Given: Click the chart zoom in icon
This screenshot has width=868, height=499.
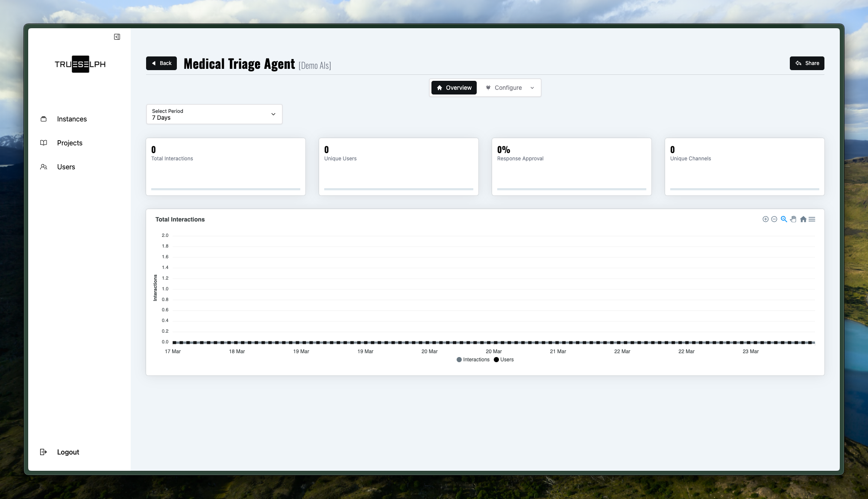Looking at the screenshot, I should 765,219.
